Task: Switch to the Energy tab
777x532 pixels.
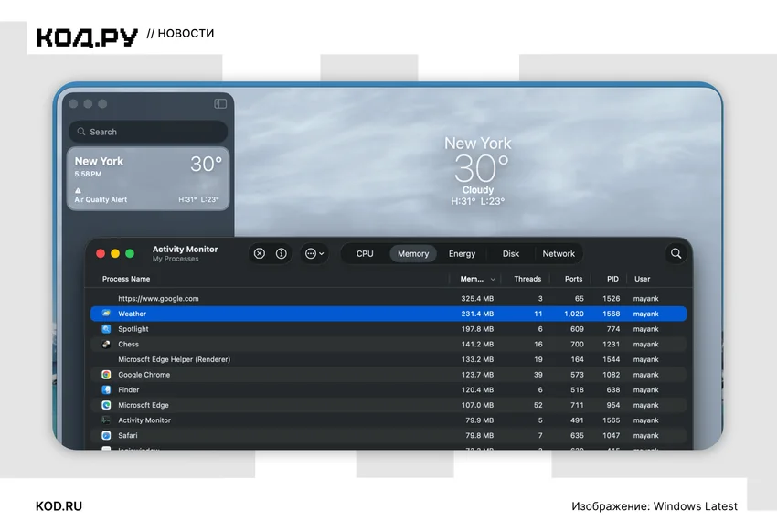Action: coord(462,253)
